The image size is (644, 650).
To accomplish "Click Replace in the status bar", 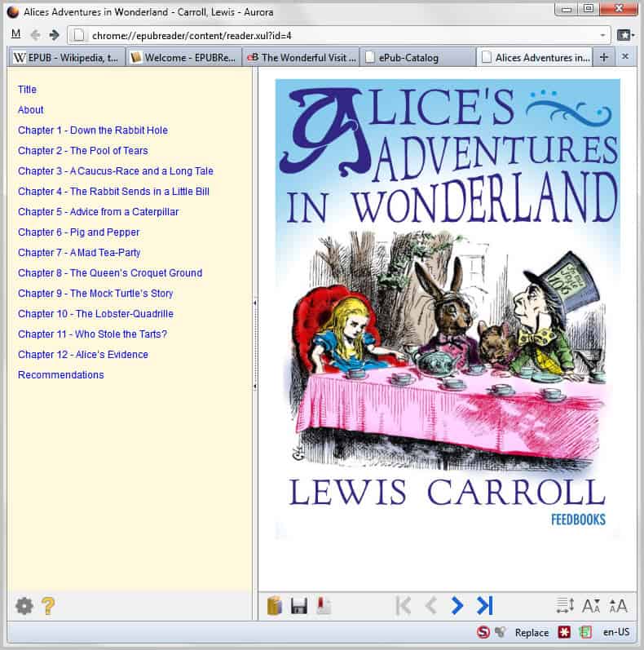I will 532,633.
